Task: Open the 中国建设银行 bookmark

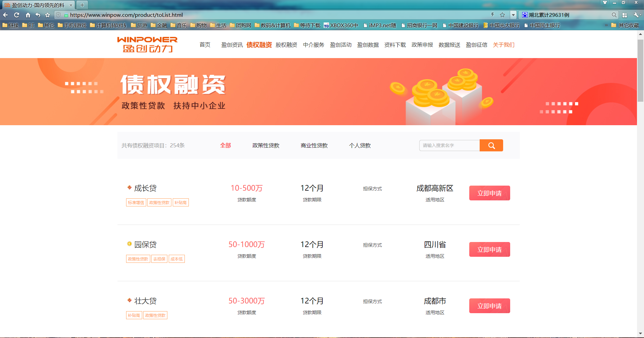Action: pos(461,25)
